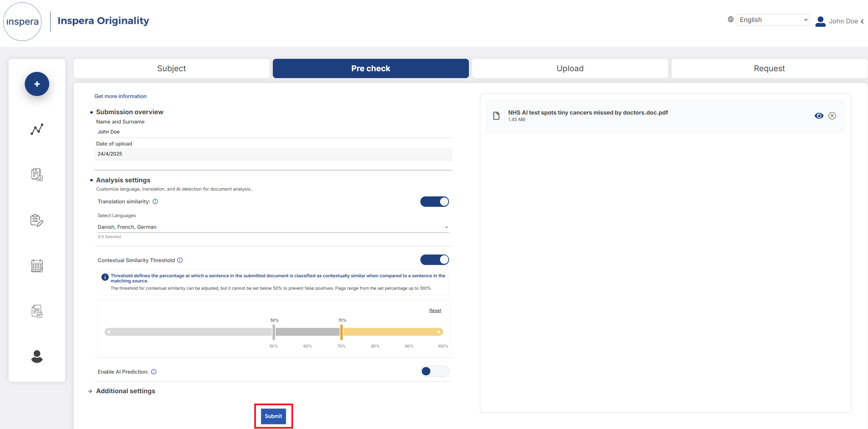868x429 pixels.
Task: Click the 100% slider scale label
Action: (443, 346)
